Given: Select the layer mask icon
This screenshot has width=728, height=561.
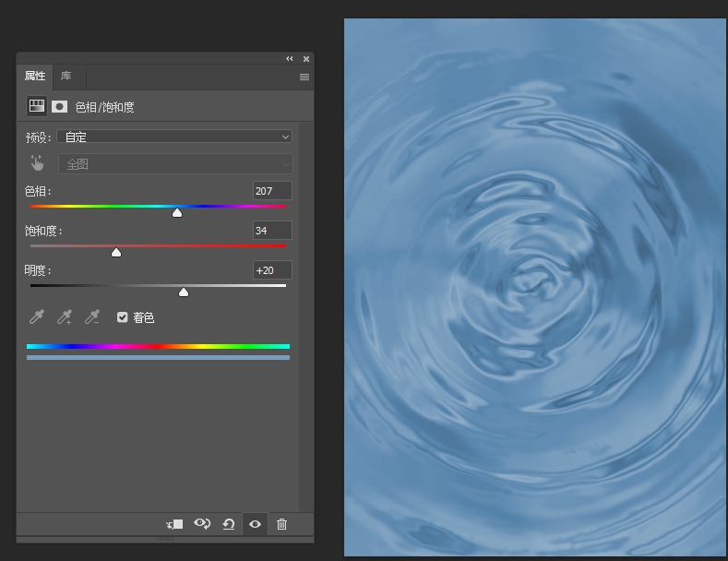Looking at the screenshot, I should [x=59, y=107].
